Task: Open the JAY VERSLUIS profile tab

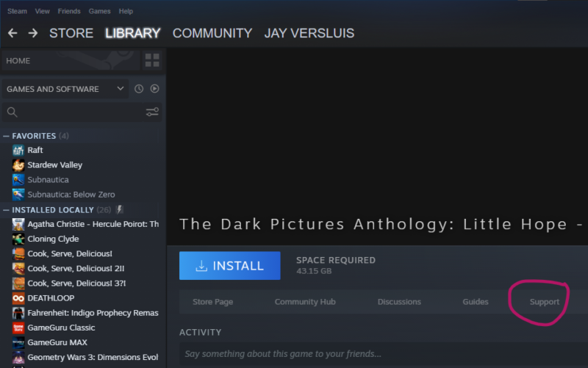Action: 309,33
